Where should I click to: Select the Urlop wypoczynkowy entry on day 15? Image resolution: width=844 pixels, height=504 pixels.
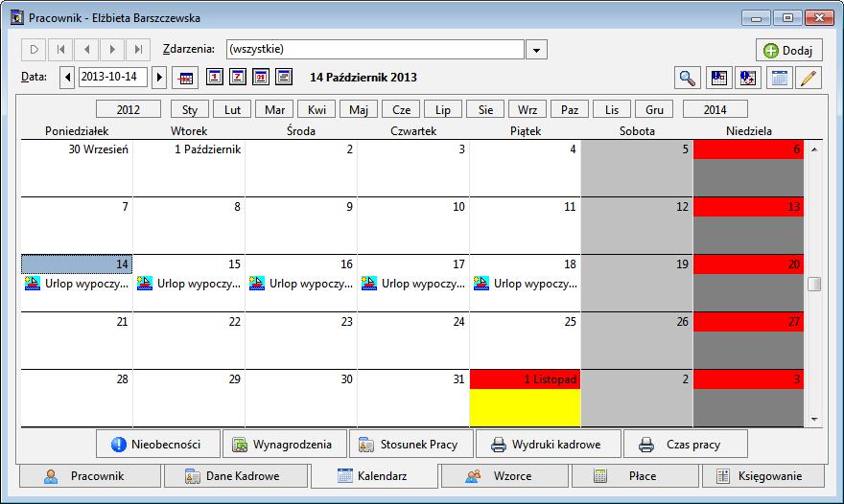point(188,284)
